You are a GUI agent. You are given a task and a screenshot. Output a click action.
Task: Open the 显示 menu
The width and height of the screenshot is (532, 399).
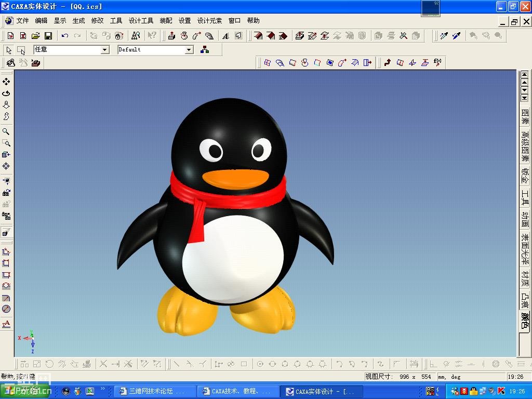(60, 21)
